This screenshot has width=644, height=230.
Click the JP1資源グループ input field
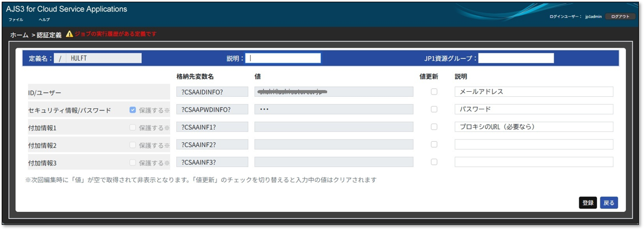[x=516, y=58]
